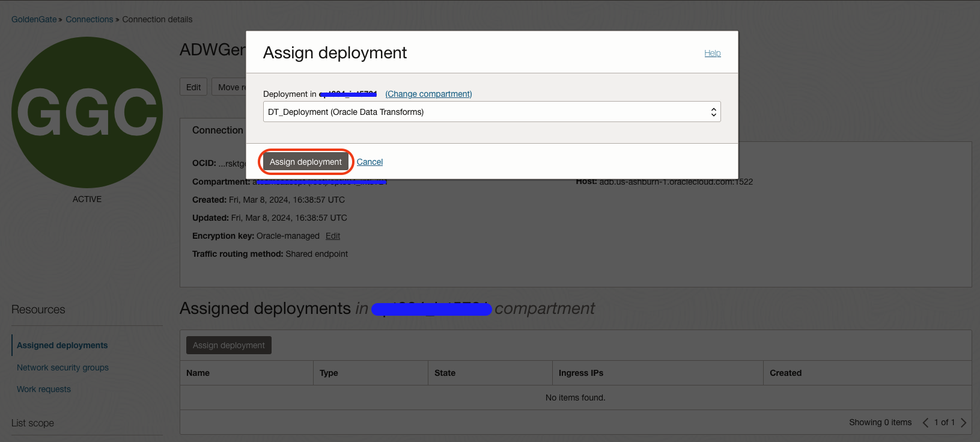Click Assign deployment button above the table
Image resolution: width=980 pixels, height=442 pixels.
click(228, 345)
